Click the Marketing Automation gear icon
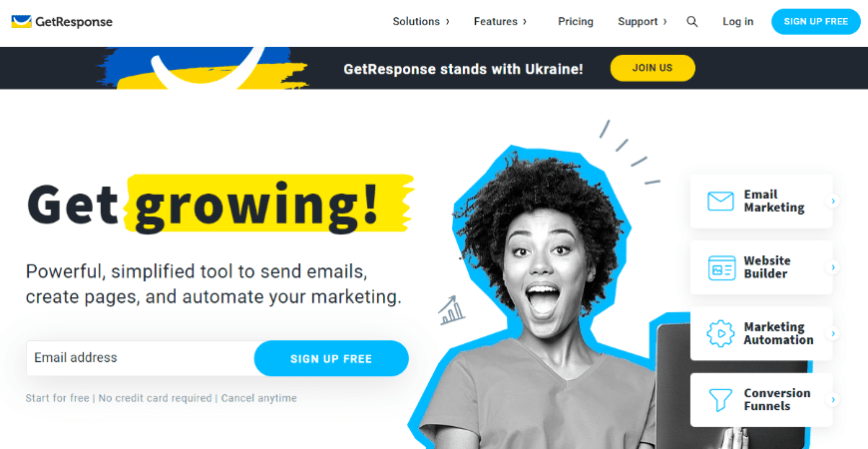 point(720,334)
